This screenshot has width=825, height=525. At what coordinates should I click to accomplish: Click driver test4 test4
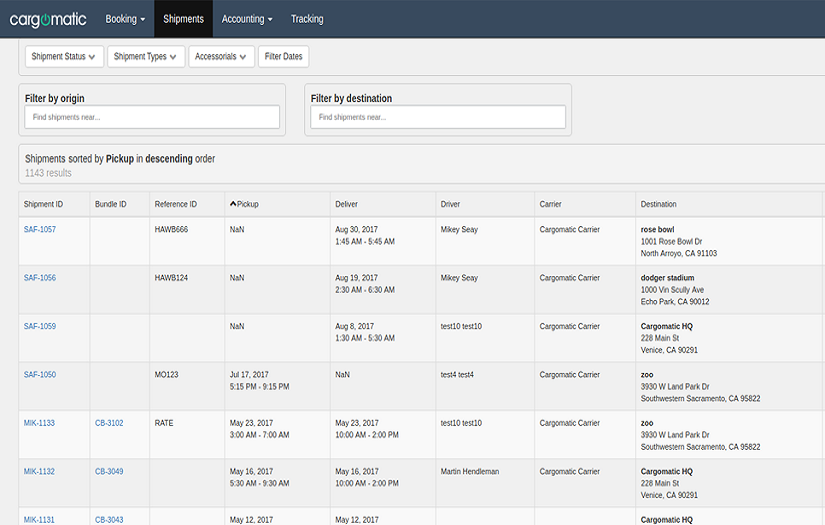pyautogui.click(x=457, y=375)
